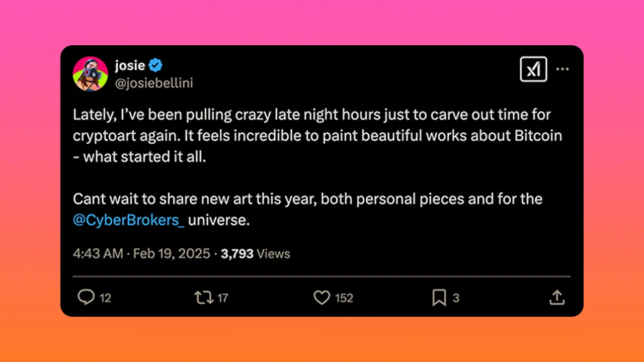Click the blue verified badge
Viewport: 644px width, 362px height.
pos(155,65)
